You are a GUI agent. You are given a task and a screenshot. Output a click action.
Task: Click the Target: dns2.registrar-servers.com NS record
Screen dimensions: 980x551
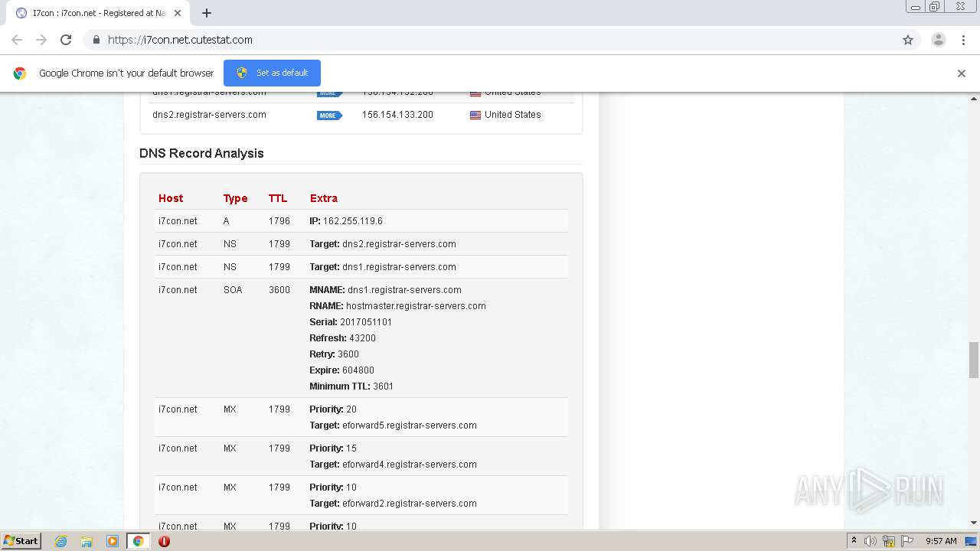coord(382,244)
